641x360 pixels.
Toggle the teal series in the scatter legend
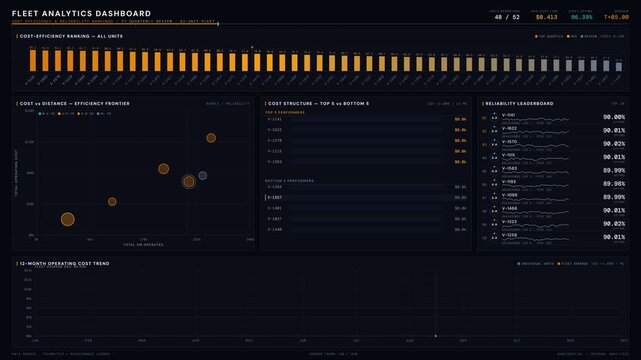coord(47,114)
